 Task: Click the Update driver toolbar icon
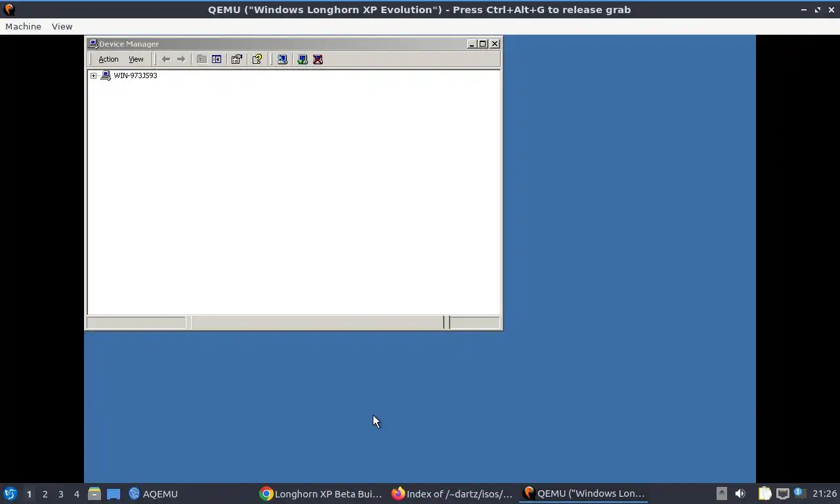click(x=303, y=59)
